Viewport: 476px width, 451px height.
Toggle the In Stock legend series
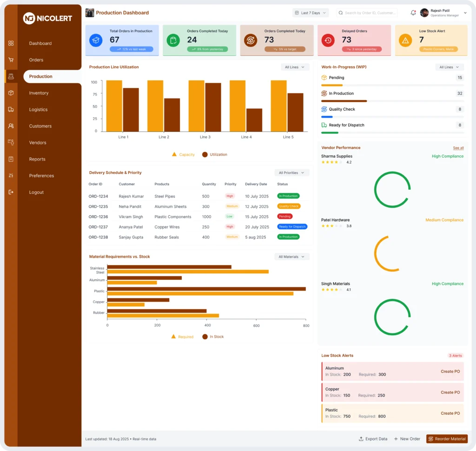[x=213, y=337]
